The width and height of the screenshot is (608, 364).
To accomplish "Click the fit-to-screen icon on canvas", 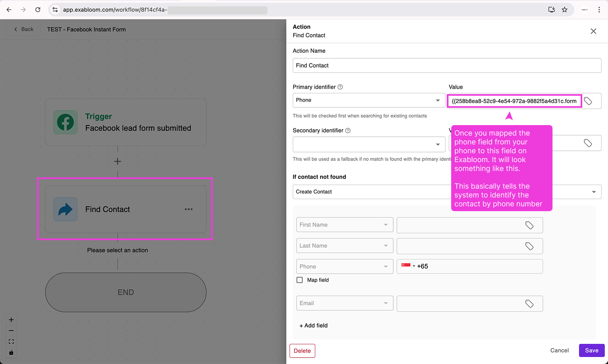I will [11, 341].
